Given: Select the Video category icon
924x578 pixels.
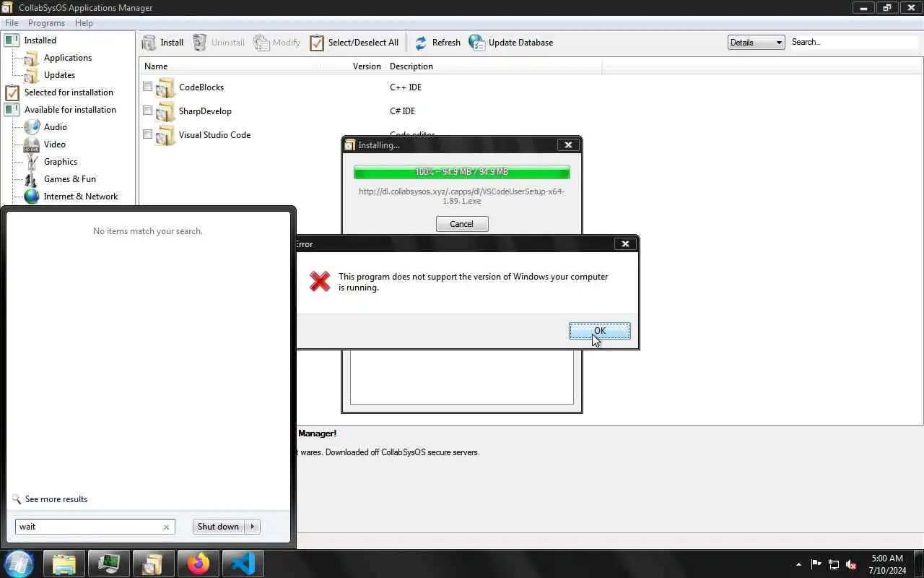Looking at the screenshot, I should [32, 144].
